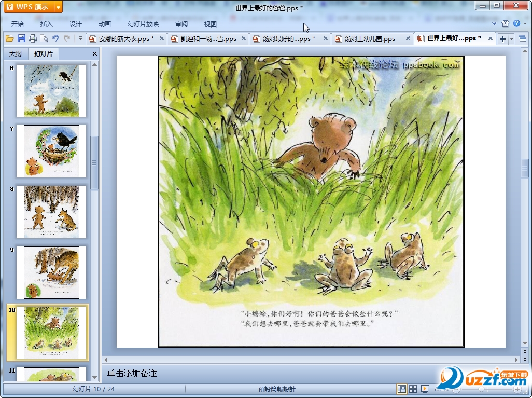Open the 开始 ribbon tab
The image size is (532, 398).
click(x=18, y=24)
